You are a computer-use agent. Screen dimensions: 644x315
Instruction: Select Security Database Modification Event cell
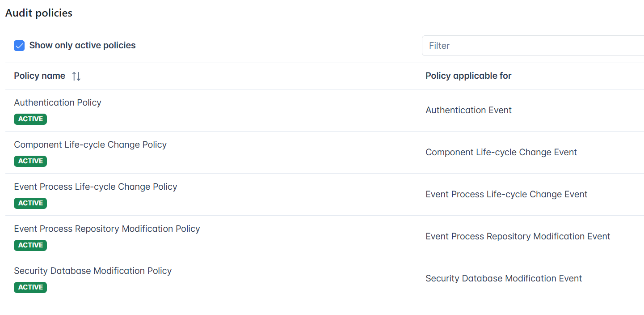coord(504,278)
